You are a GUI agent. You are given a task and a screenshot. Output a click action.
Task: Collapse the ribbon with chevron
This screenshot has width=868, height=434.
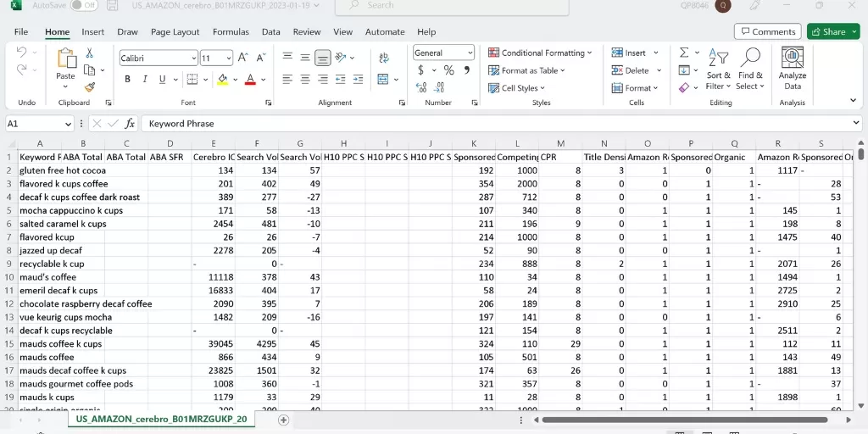coord(853,100)
